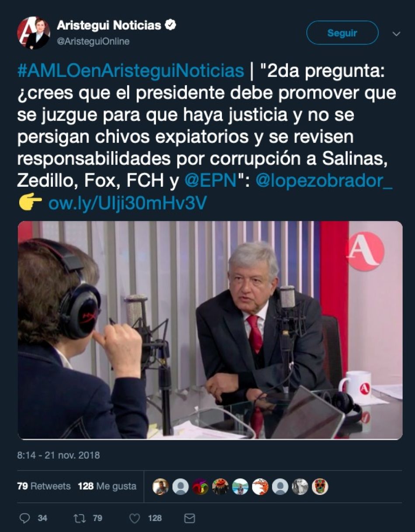This screenshot has height=532, width=415.
Task: Open the tweet timestamp 8:14 - 21 nov. 2018
Action: 59,455
